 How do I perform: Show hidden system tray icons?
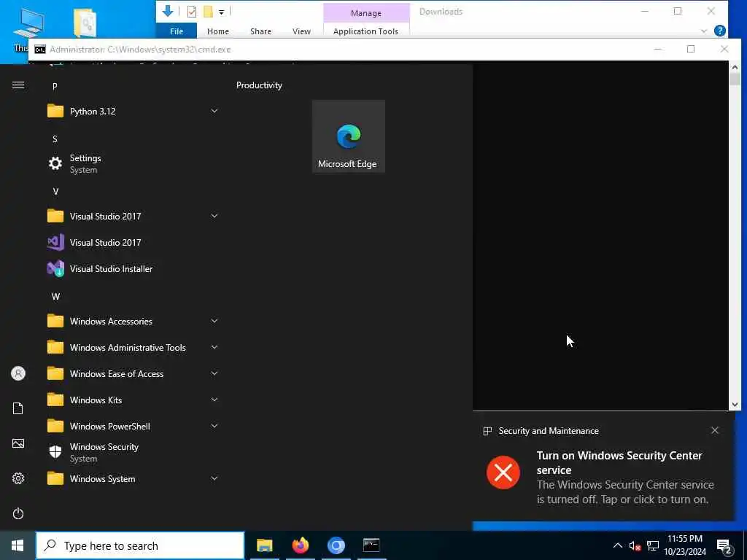(617, 545)
